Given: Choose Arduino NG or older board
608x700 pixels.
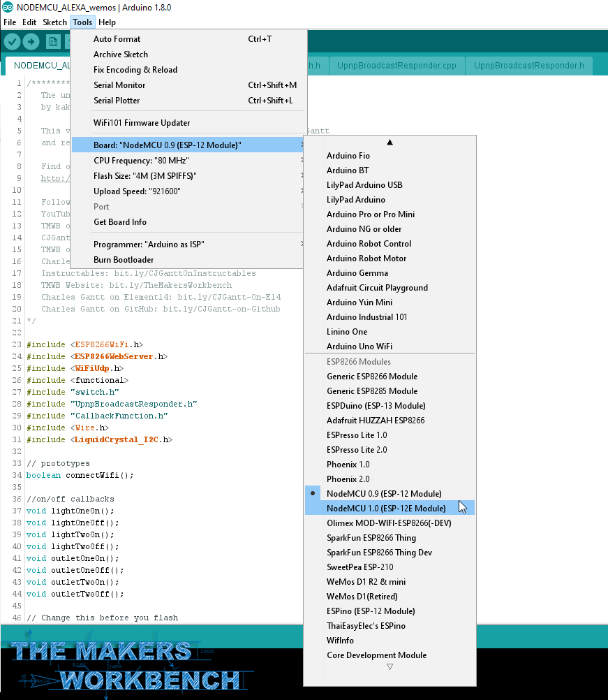Looking at the screenshot, I should pyautogui.click(x=390, y=229).
